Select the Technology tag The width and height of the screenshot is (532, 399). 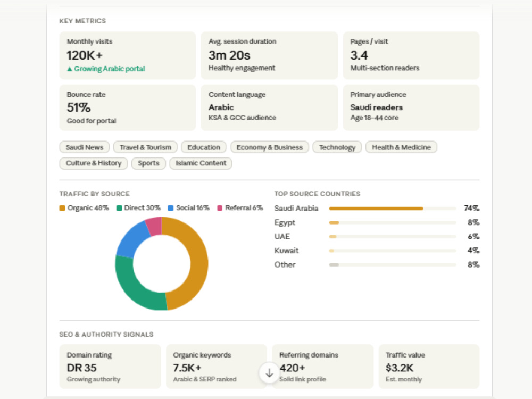[337, 147]
